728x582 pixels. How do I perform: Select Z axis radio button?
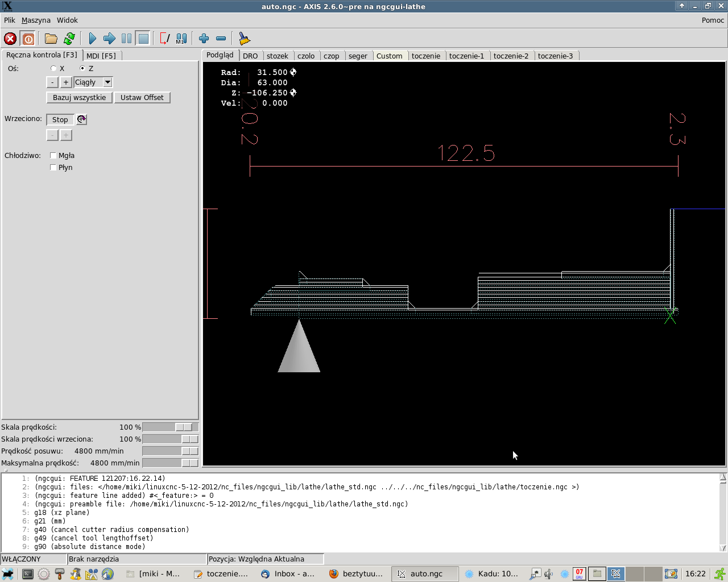(x=82, y=68)
